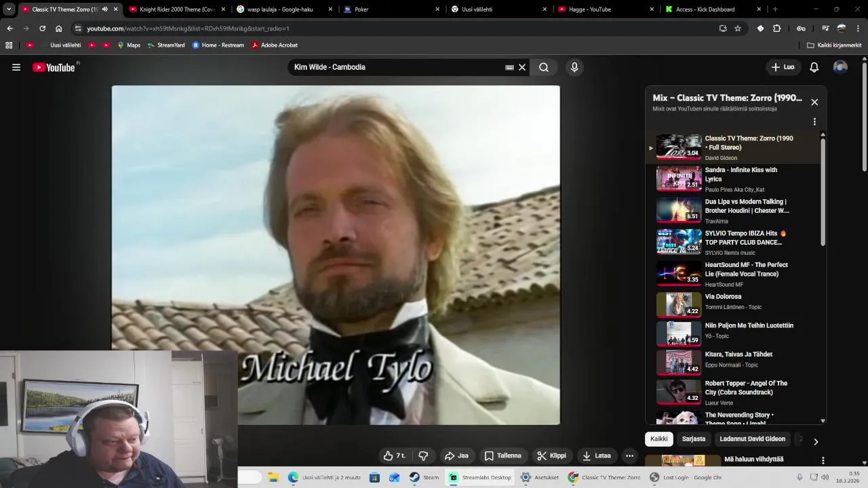Show more filter chips with right arrow
868x488 pixels.
point(816,441)
